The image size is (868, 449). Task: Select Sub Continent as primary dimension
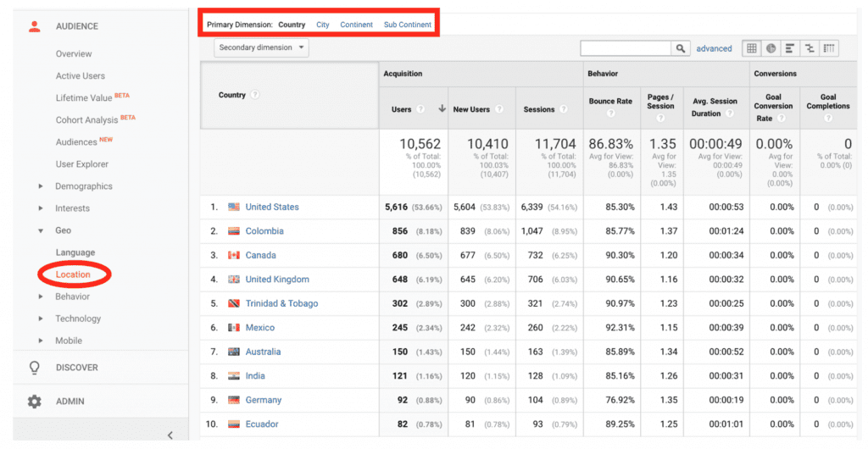408,25
